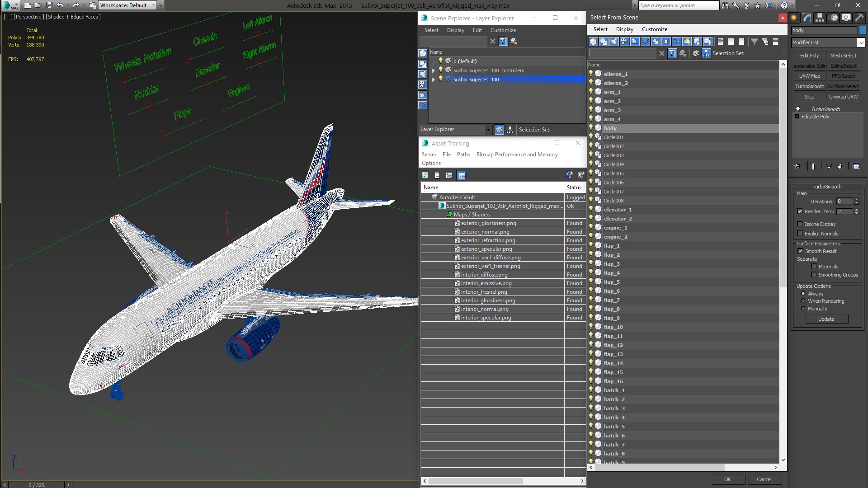Click the Unwrap UVW modifier button
Image resolution: width=868 pixels, height=488 pixels.
click(843, 97)
